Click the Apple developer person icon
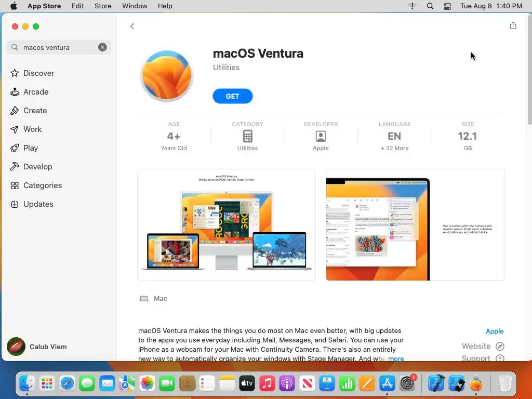Screen dimensions: 532x399 coord(321,136)
